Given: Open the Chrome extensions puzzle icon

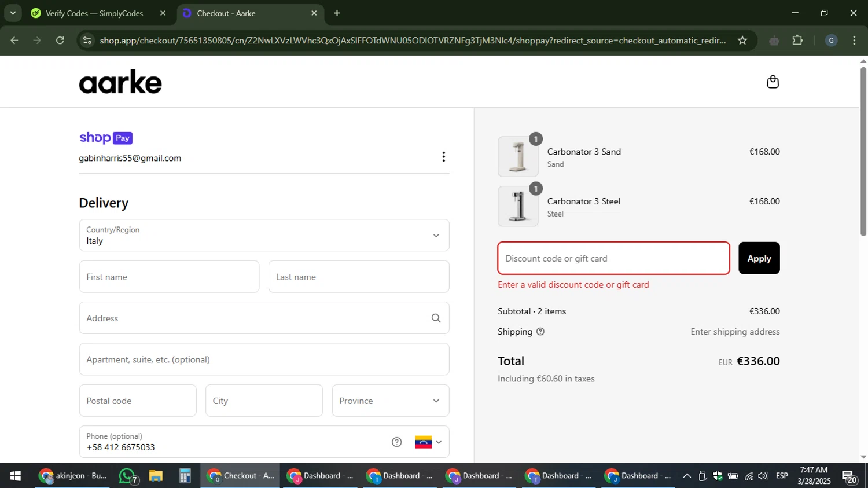Looking at the screenshot, I should (797, 41).
